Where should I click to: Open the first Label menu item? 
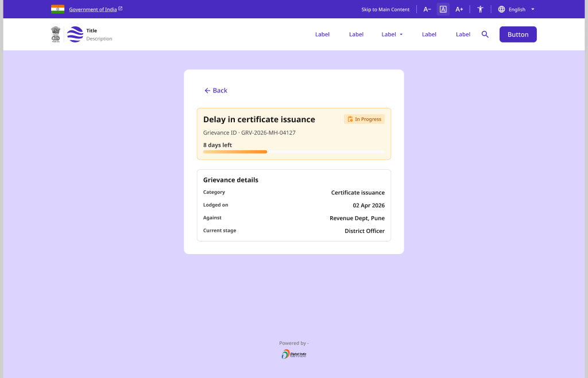322,34
